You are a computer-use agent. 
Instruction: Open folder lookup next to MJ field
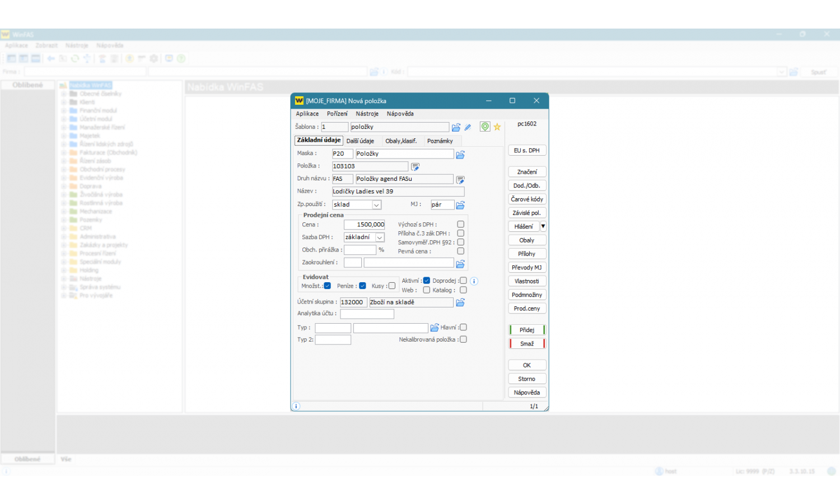(x=460, y=206)
